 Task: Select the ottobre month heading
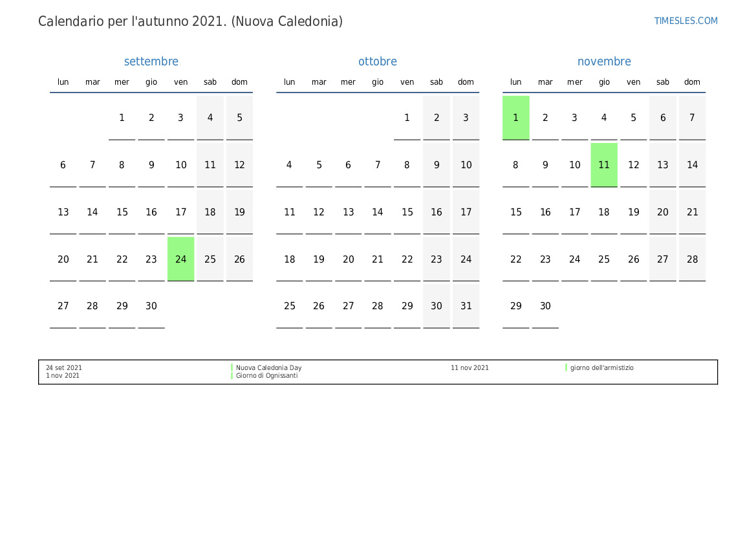(x=378, y=61)
